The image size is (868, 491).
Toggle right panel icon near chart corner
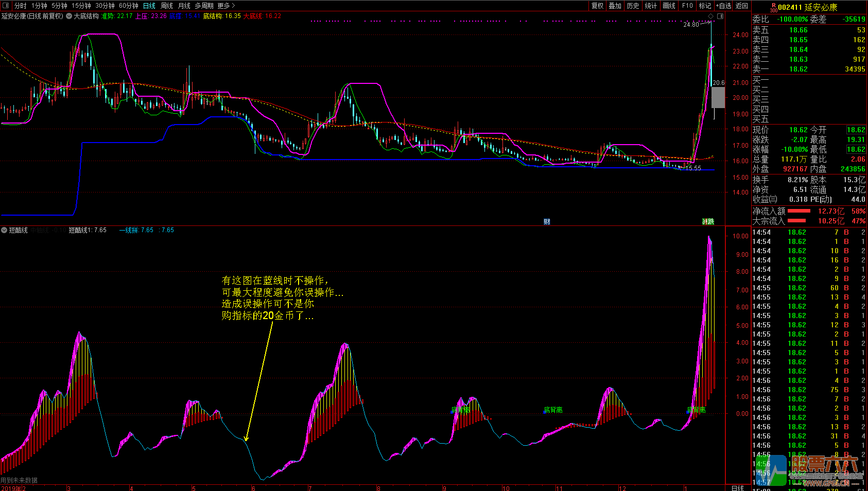(x=720, y=16)
